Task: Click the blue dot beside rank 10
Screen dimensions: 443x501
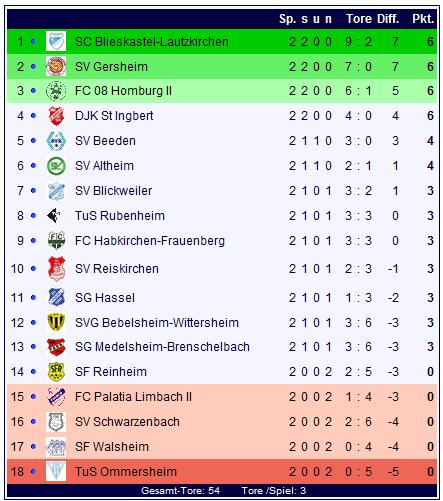Action: pos(33,268)
